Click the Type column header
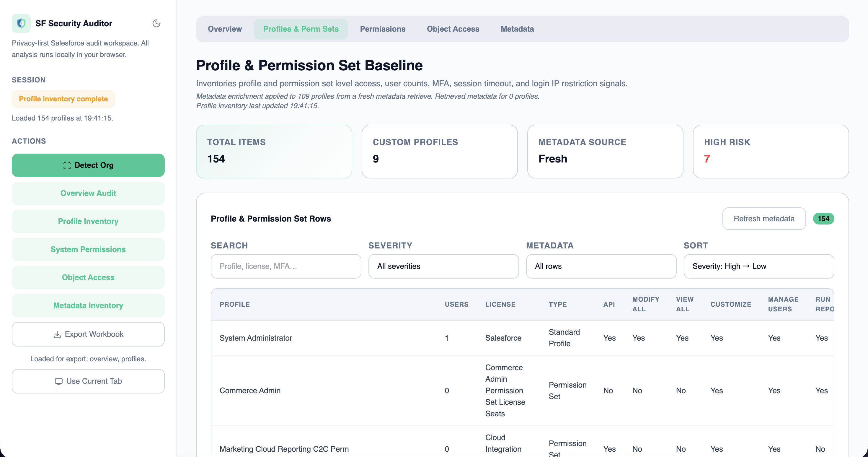 (558, 304)
